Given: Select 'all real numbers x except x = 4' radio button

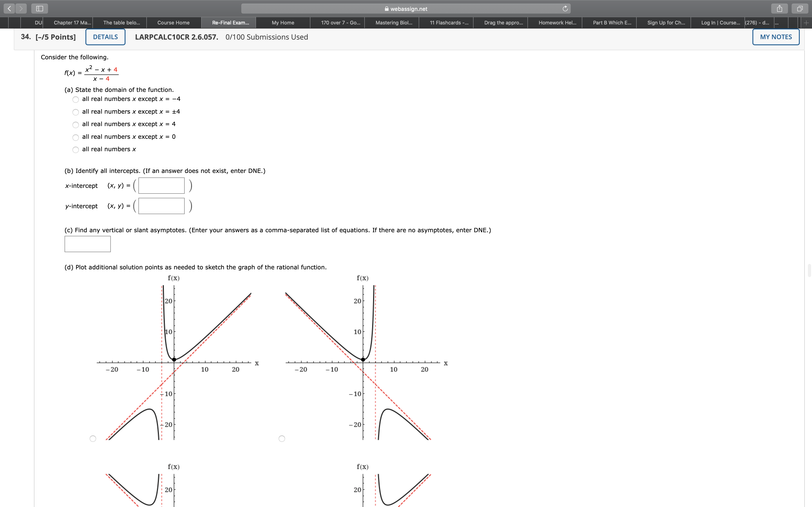Looking at the screenshot, I should tap(75, 124).
